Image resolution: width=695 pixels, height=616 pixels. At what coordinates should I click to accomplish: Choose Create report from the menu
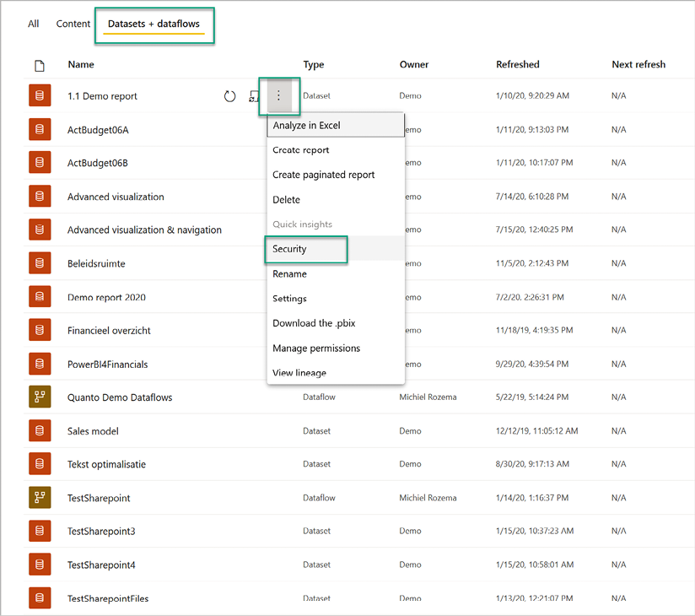click(336, 150)
